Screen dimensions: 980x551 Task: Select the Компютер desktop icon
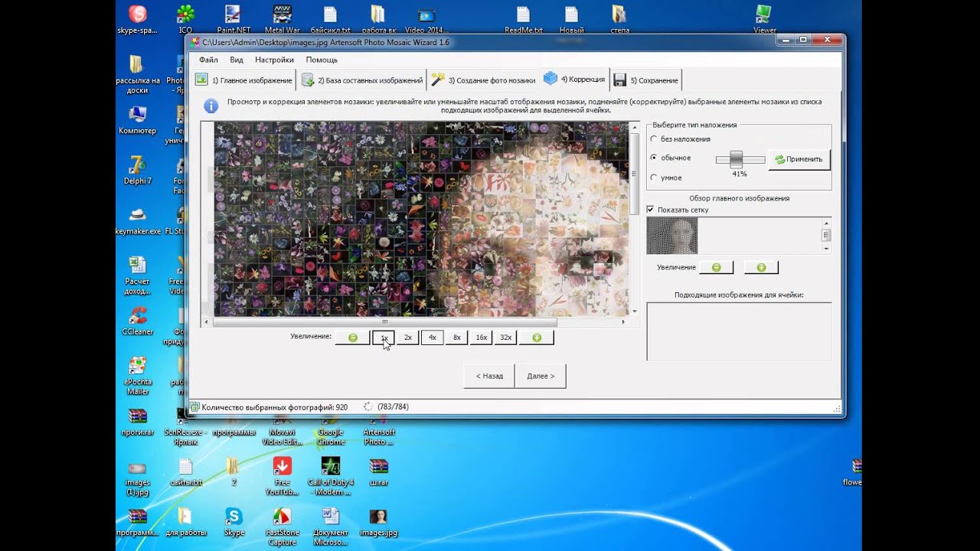138,119
